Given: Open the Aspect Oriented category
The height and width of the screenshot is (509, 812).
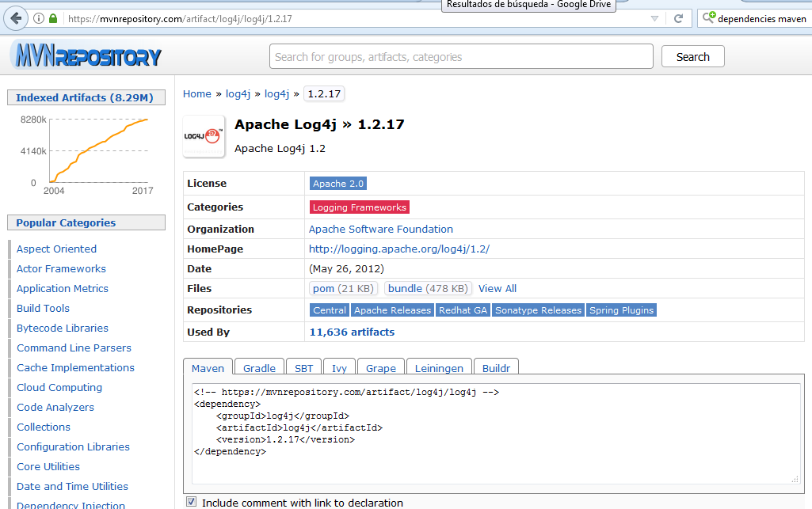Looking at the screenshot, I should point(56,249).
